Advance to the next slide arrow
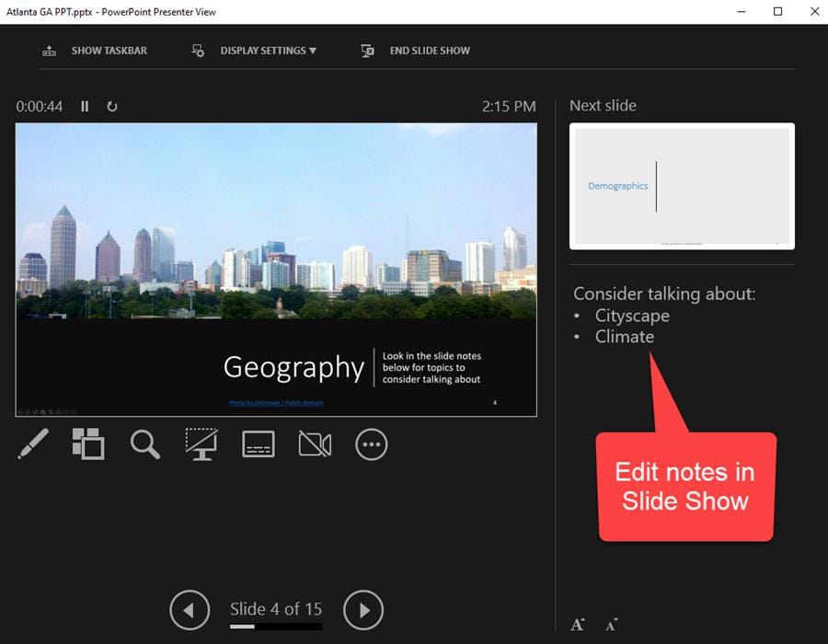This screenshot has height=644, width=828. tap(363, 609)
